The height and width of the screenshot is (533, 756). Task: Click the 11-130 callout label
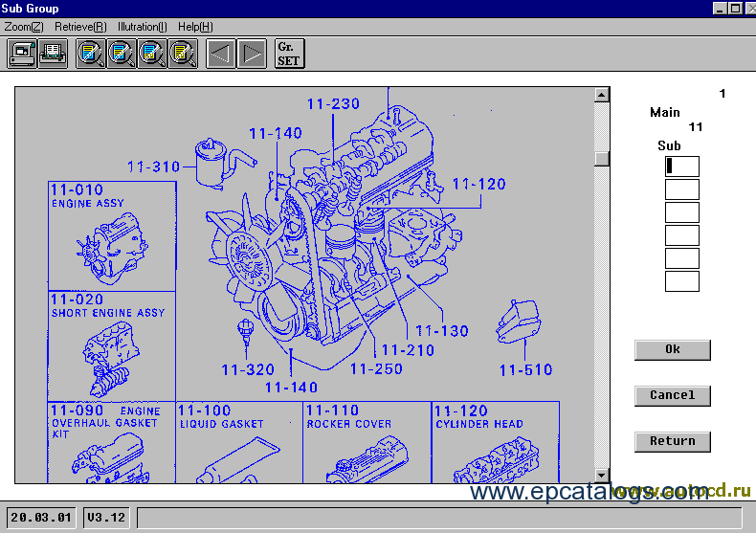(x=442, y=331)
